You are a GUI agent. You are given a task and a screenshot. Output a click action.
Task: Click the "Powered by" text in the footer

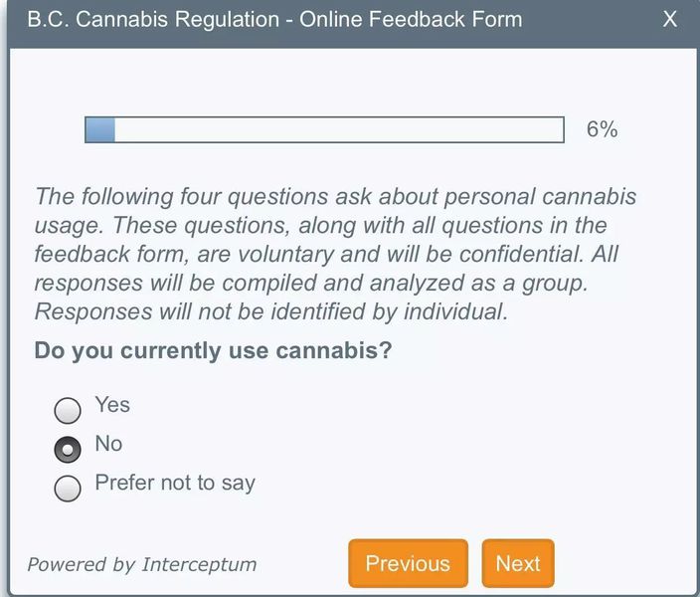pyautogui.click(x=82, y=564)
